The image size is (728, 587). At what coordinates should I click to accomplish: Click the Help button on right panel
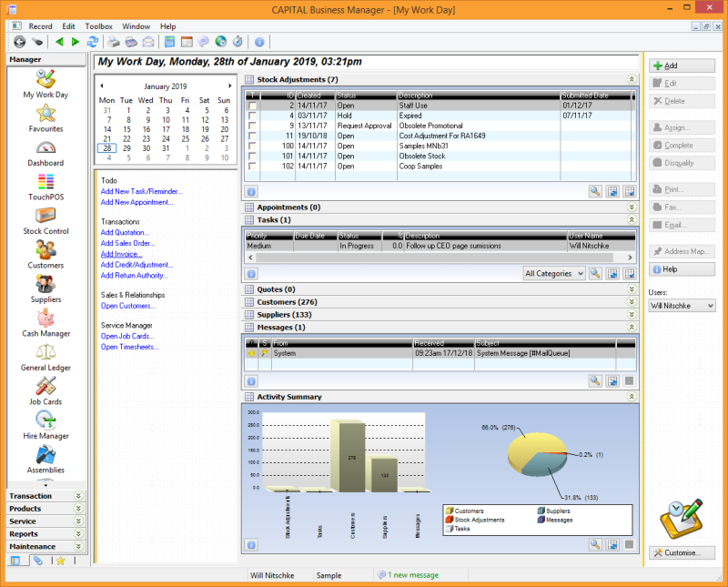(x=682, y=269)
